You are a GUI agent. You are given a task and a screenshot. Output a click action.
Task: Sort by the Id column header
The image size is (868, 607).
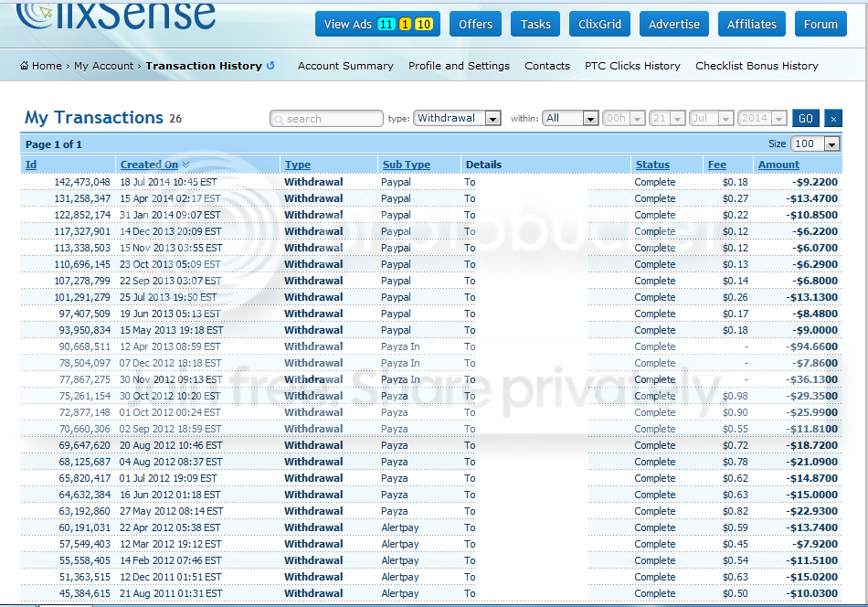31,165
